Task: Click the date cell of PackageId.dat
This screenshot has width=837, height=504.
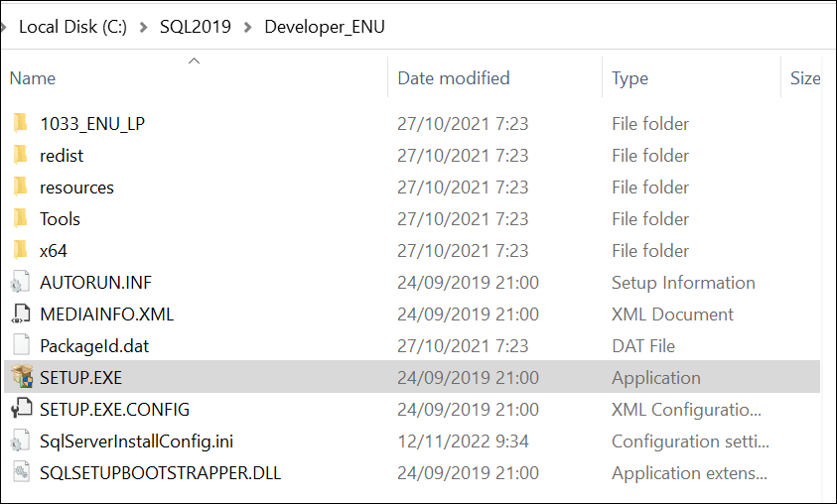Action: (463, 346)
